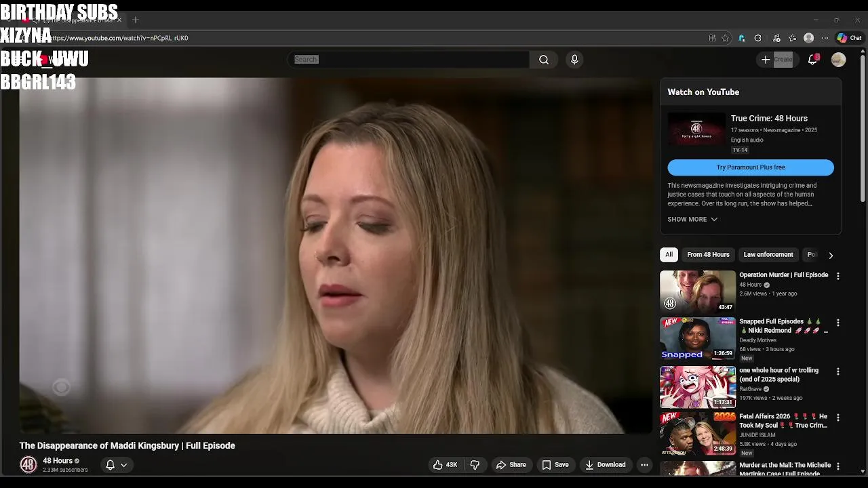Open options for Murder at the Mall video
Viewport: 868px width, 488px height.
click(x=838, y=467)
